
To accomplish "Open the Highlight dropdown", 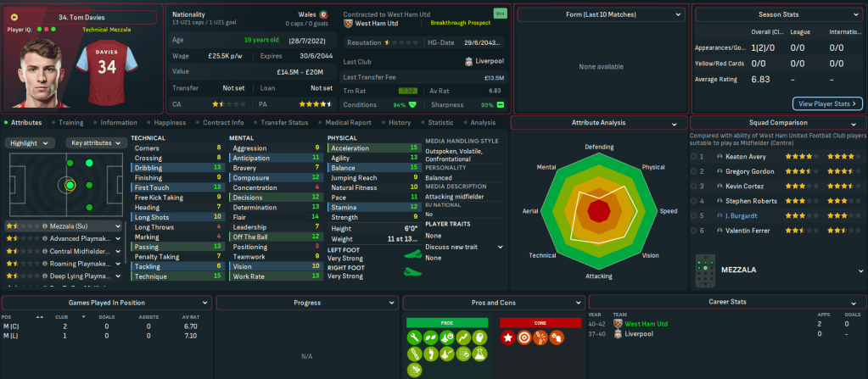I will [x=31, y=143].
